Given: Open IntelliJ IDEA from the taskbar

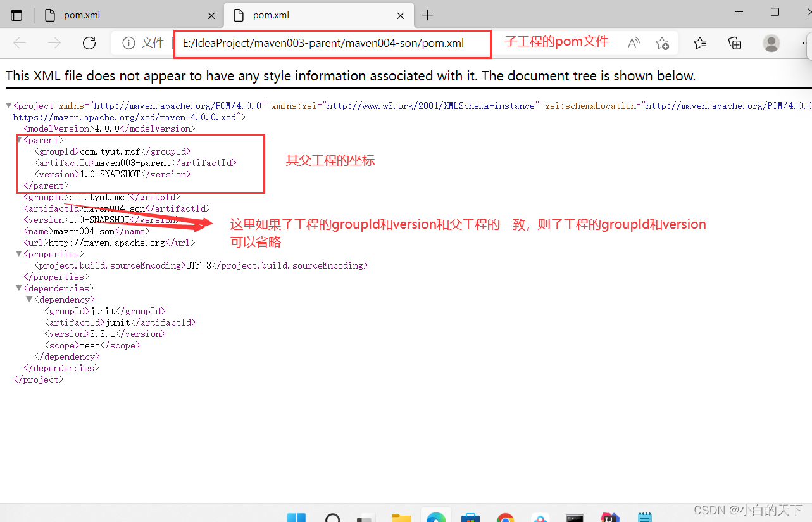Looking at the screenshot, I should (x=609, y=518).
